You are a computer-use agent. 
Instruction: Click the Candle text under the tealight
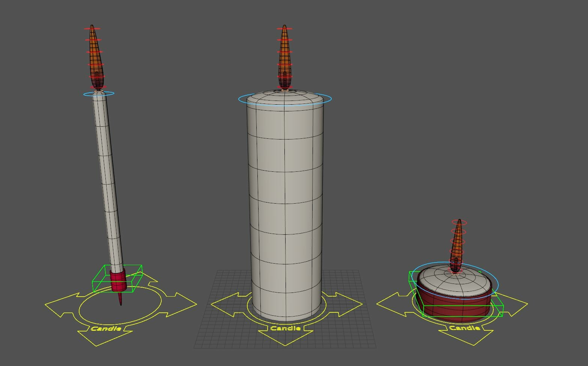(x=465, y=327)
